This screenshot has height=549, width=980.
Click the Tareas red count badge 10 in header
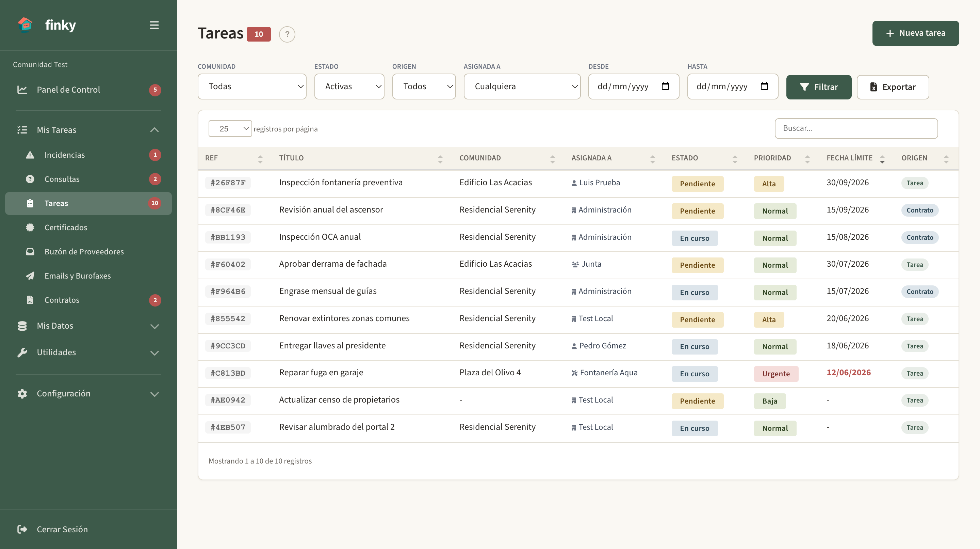pyautogui.click(x=259, y=34)
